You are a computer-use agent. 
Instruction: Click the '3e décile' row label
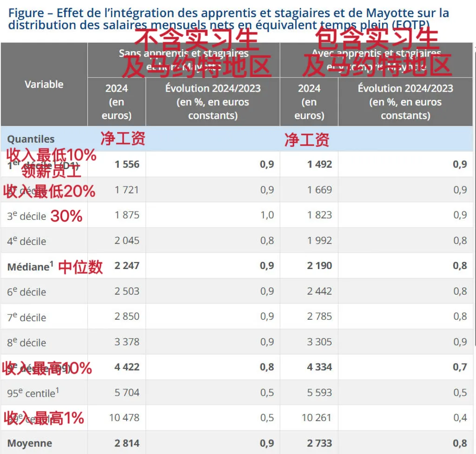pos(26,216)
